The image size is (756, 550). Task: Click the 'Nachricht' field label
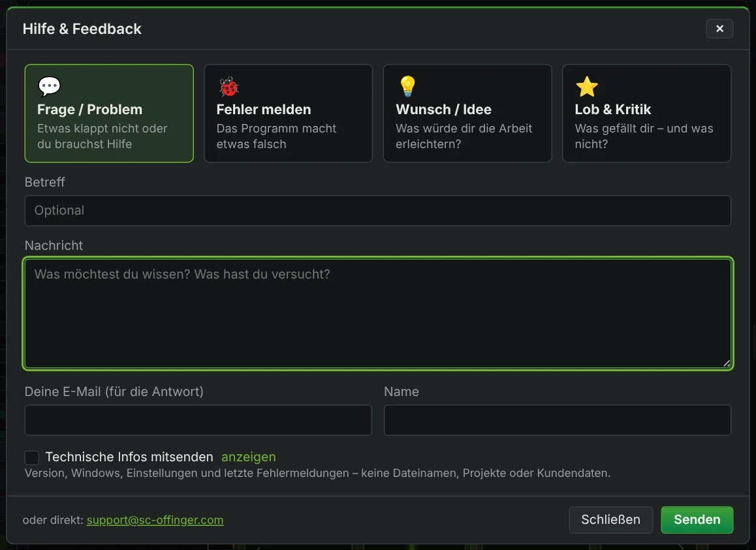(x=54, y=245)
